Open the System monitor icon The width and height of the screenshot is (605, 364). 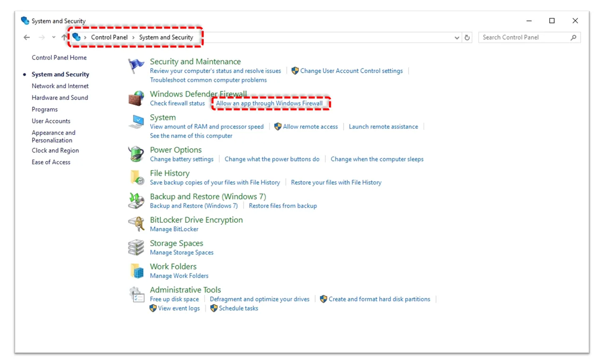pyautogui.click(x=137, y=122)
